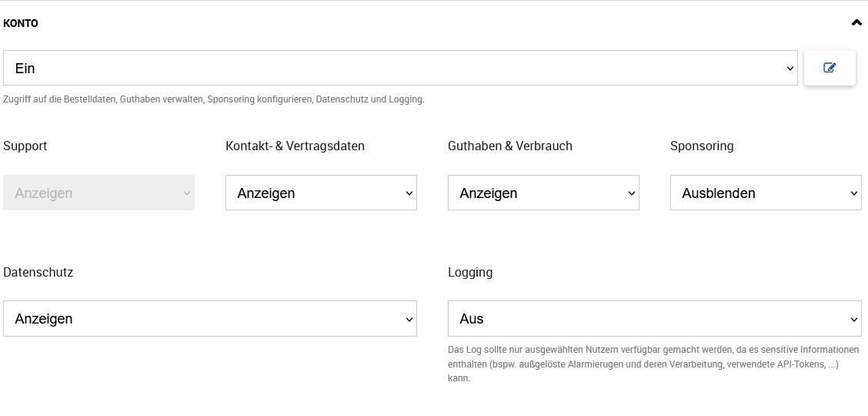Click the Logging field label
The image size is (868, 416).
[x=470, y=272]
